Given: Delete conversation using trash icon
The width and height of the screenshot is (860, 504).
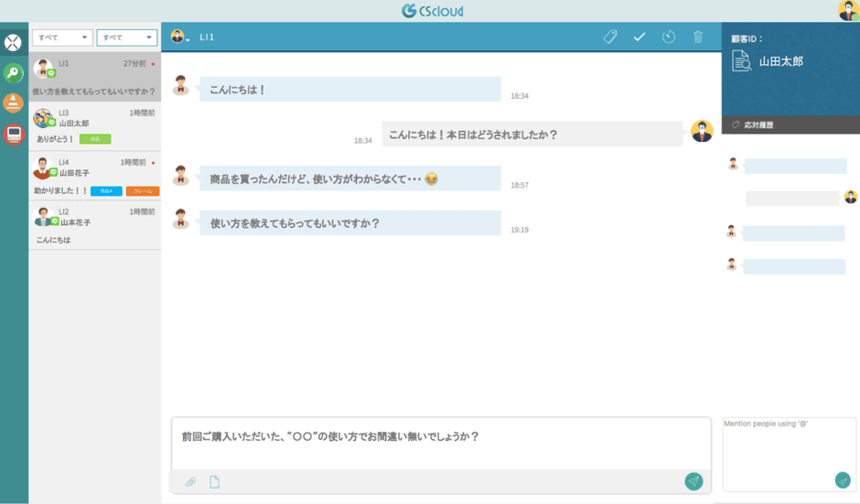Looking at the screenshot, I should pos(698,37).
